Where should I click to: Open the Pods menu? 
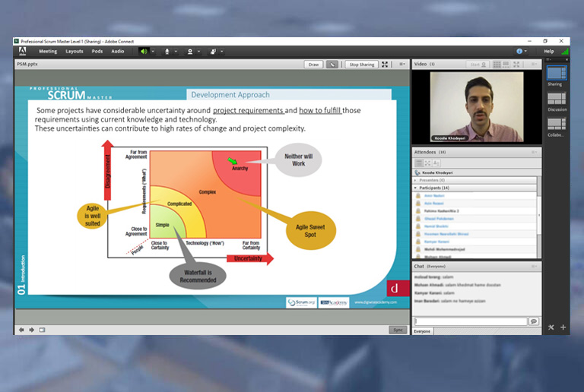tap(97, 52)
